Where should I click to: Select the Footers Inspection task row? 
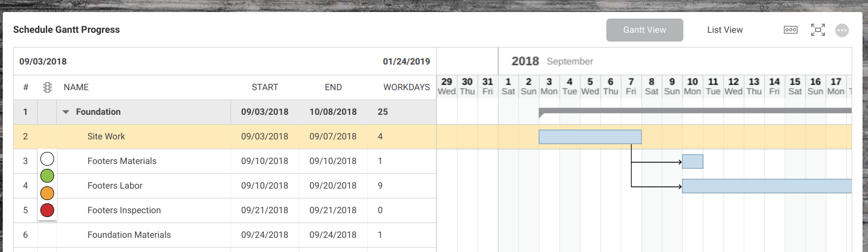[225, 210]
